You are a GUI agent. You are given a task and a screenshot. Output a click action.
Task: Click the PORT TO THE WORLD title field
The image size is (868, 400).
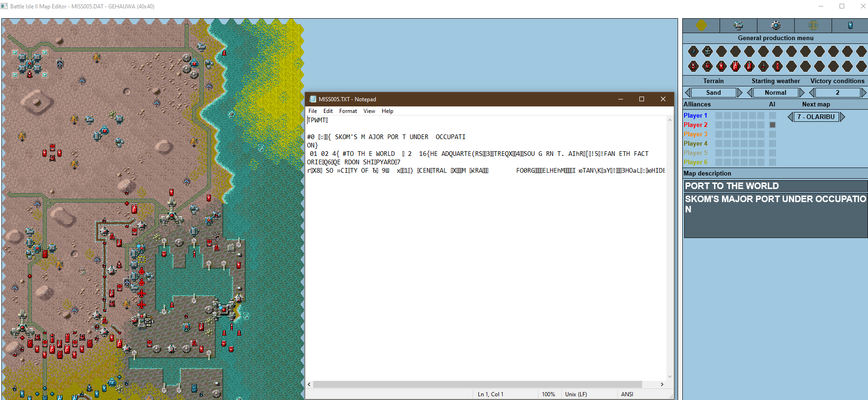click(x=776, y=186)
